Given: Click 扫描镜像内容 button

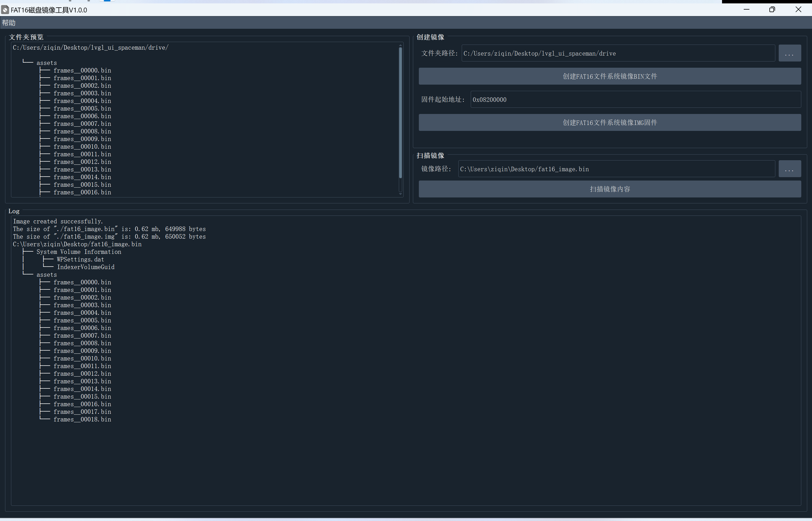Looking at the screenshot, I should coord(609,189).
